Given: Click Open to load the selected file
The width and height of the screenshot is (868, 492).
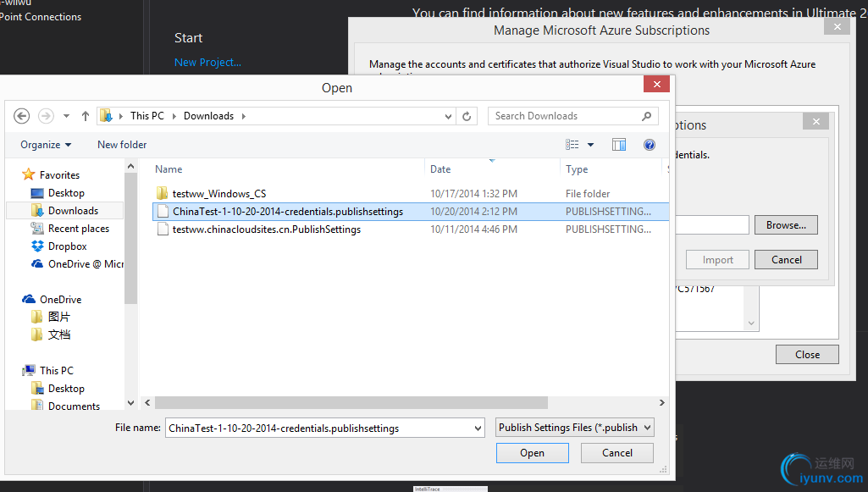Looking at the screenshot, I should pyautogui.click(x=532, y=453).
